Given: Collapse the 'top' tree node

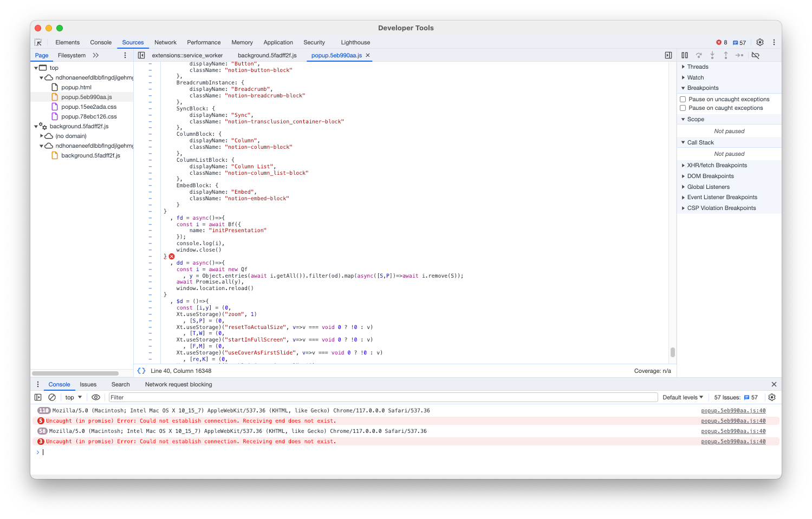Looking at the screenshot, I should 36,68.
